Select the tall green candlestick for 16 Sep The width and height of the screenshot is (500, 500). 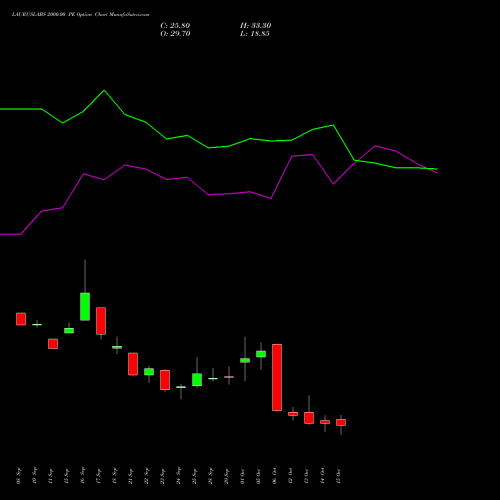pyautogui.click(x=85, y=307)
